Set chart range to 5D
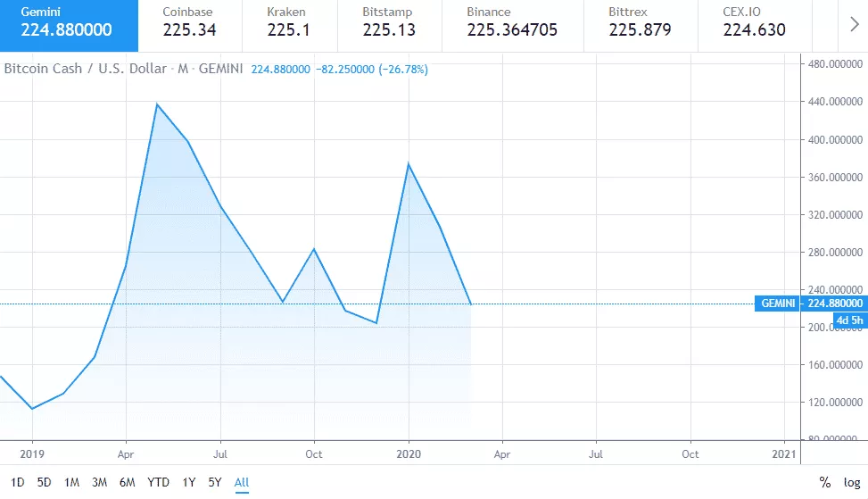 pos(45,483)
